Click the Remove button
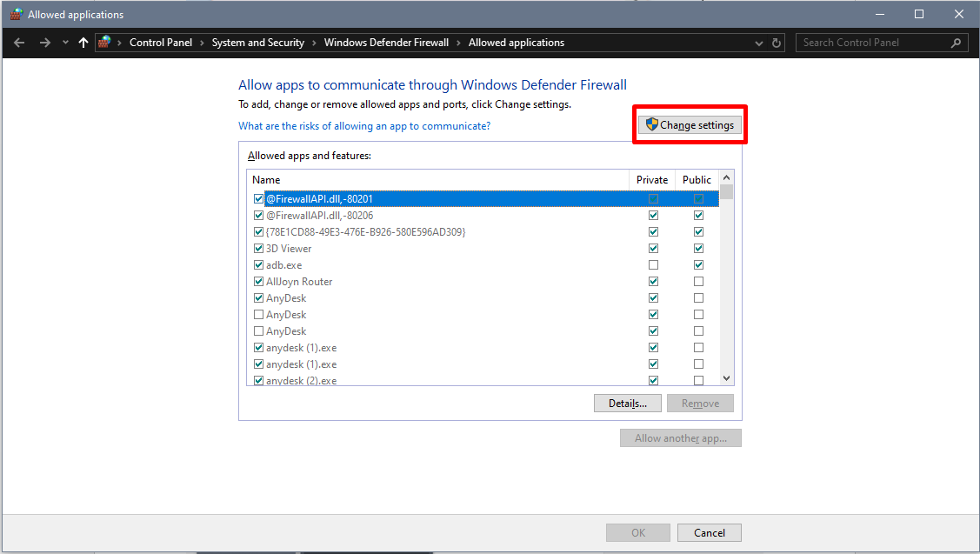Screen dimensions: 980x554 (x=700, y=404)
